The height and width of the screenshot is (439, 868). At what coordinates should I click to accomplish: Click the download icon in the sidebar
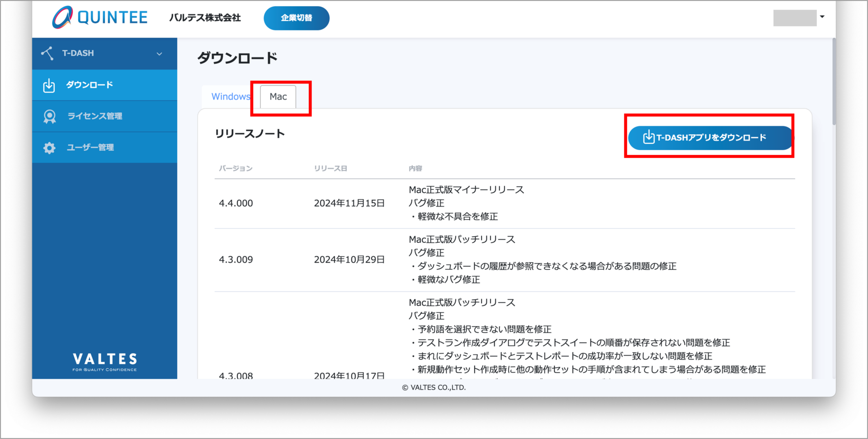(x=49, y=85)
